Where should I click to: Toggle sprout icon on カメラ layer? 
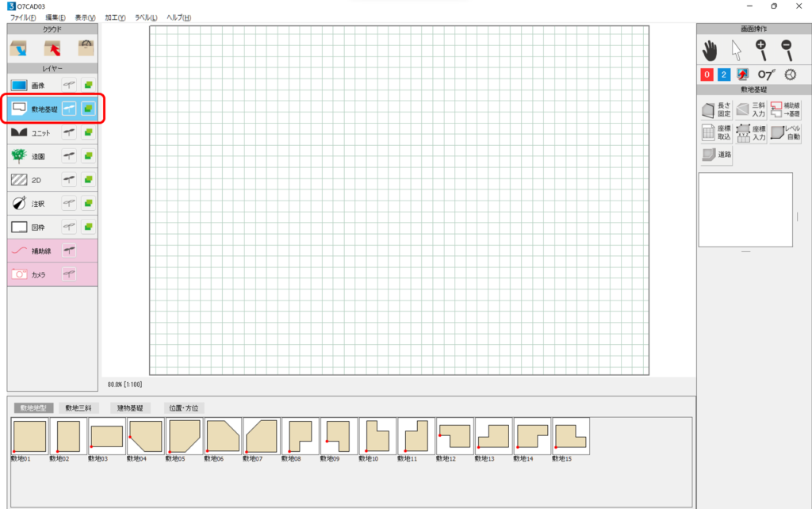tap(70, 274)
